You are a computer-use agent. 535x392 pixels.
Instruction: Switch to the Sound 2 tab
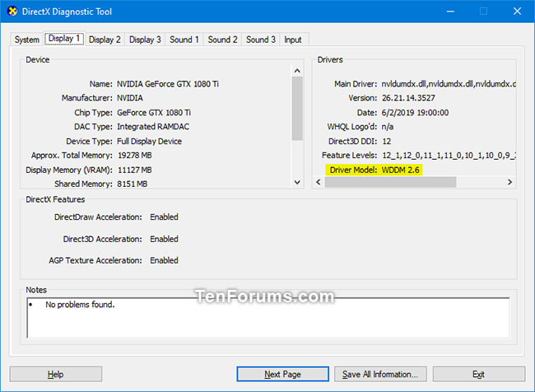click(x=222, y=40)
